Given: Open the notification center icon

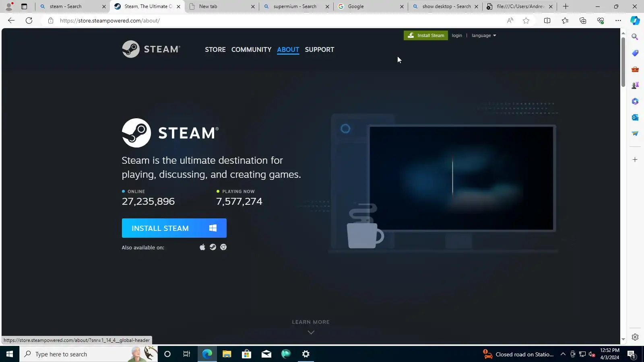Looking at the screenshot, I should point(631,354).
